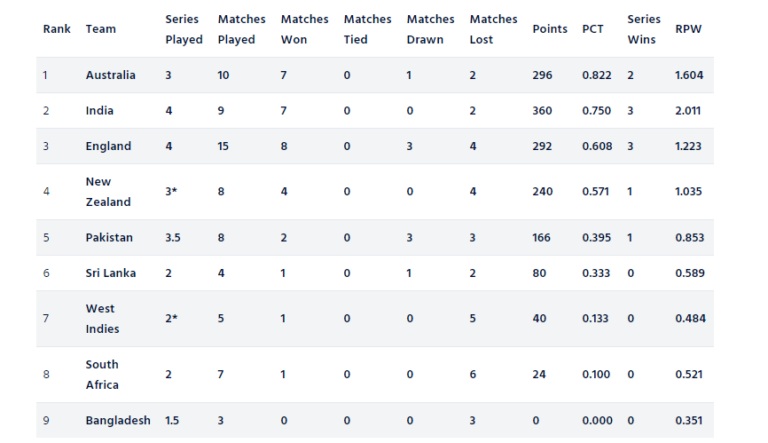Click the Matches Drawn column header
The height and width of the screenshot is (443, 768).
(x=430, y=29)
